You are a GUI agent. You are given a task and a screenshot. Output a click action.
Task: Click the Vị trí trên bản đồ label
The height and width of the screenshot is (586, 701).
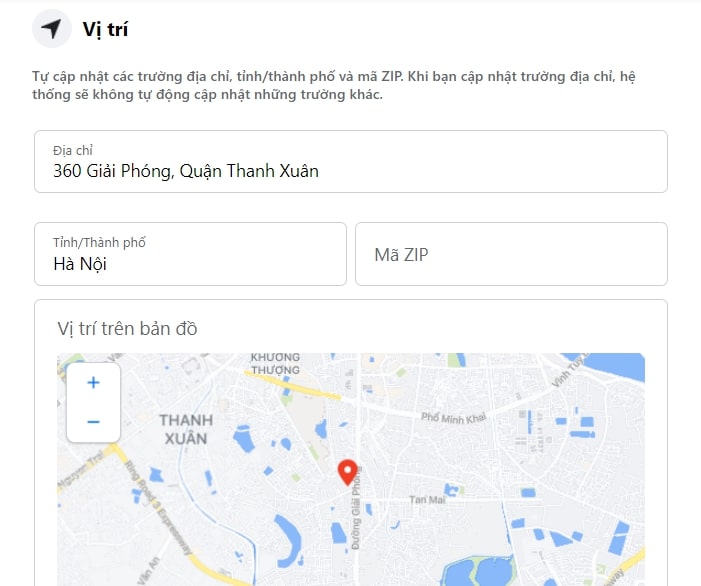[x=127, y=329]
